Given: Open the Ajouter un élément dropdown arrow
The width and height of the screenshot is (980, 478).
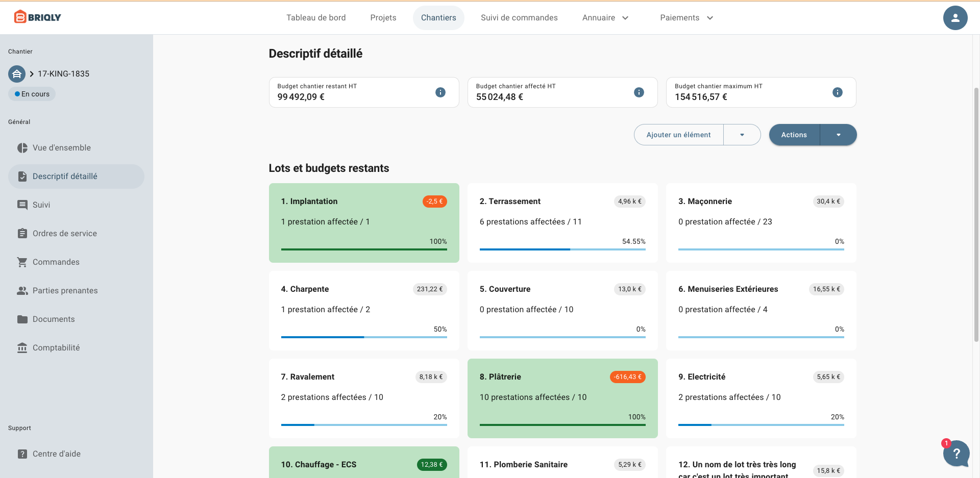Looking at the screenshot, I should click(x=742, y=135).
